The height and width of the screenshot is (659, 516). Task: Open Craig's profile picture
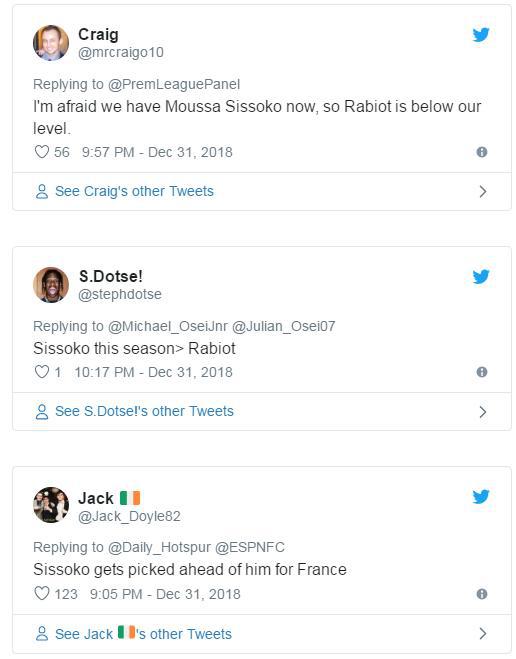(51, 43)
